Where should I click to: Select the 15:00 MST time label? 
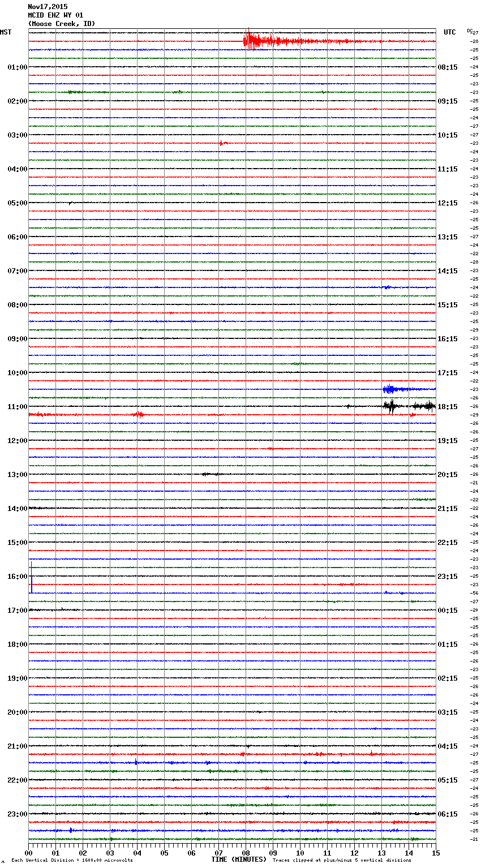pyautogui.click(x=18, y=543)
